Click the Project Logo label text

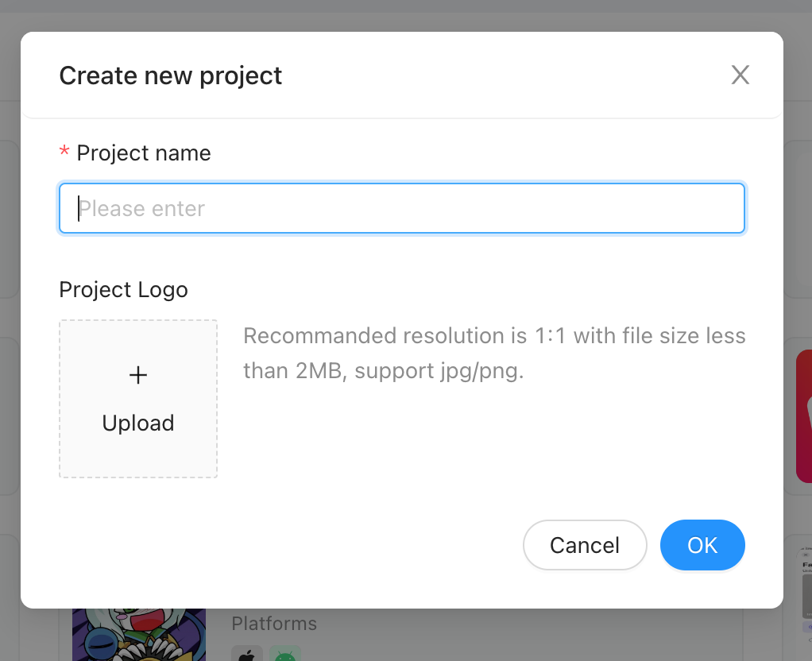click(x=123, y=289)
